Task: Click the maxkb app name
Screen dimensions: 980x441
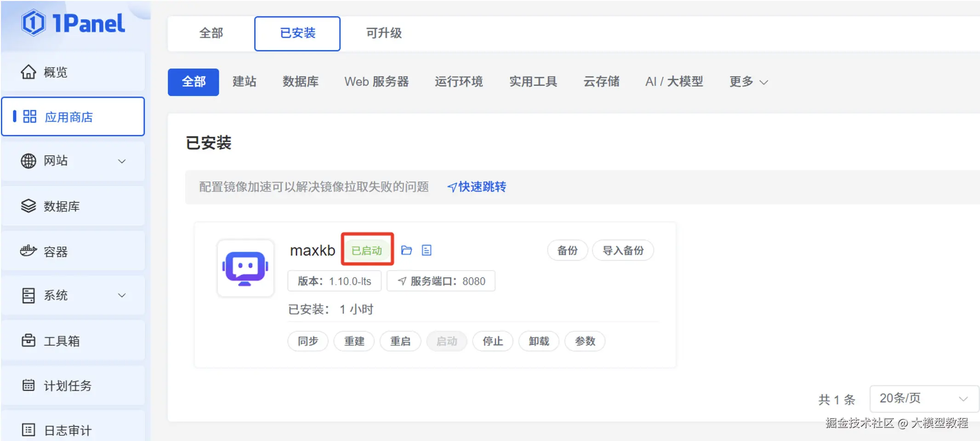Action: pos(313,250)
